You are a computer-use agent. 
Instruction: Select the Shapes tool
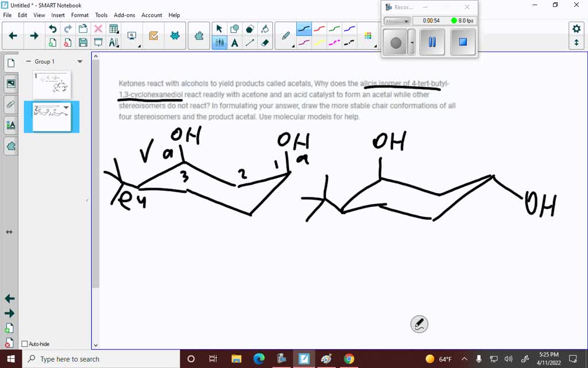tap(235, 27)
